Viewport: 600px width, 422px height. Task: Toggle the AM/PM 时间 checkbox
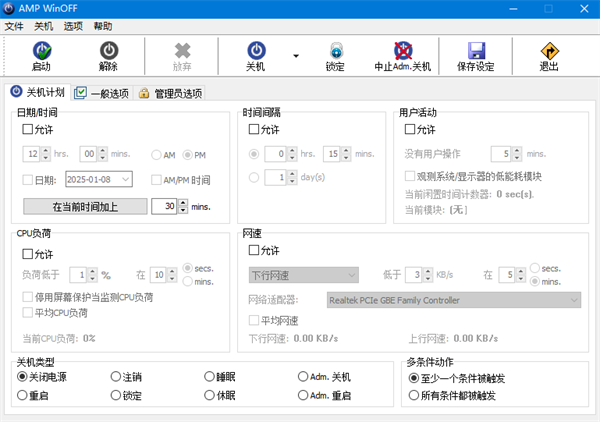tap(156, 180)
